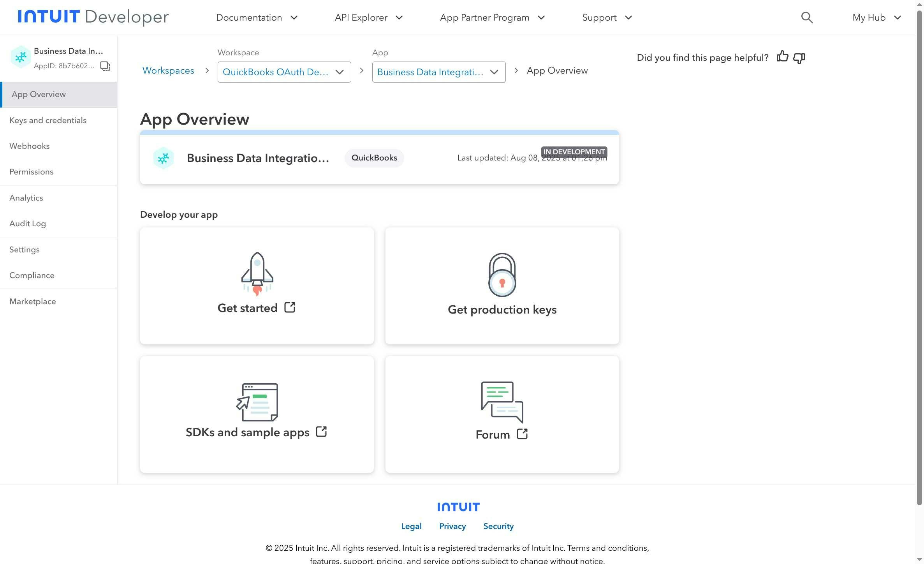Click external link icon beside SDKs and sample apps
924x564 pixels.
tap(321, 432)
